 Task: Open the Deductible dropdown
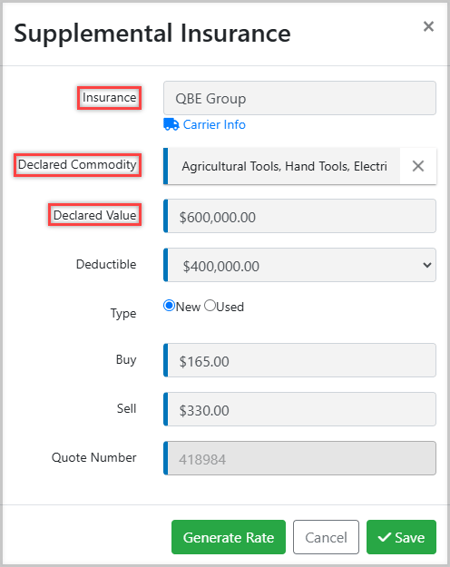click(300, 265)
